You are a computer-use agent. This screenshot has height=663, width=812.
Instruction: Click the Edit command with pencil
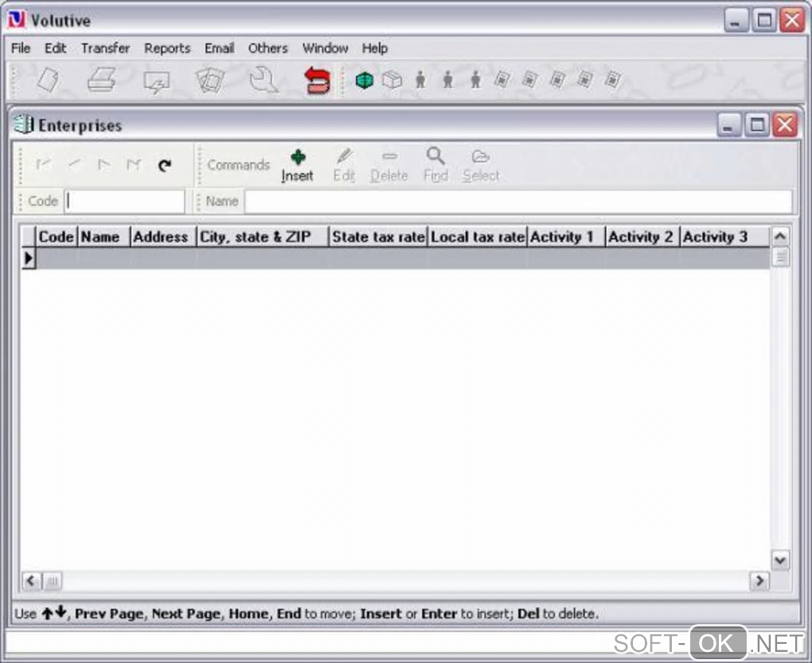[x=344, y=166]
